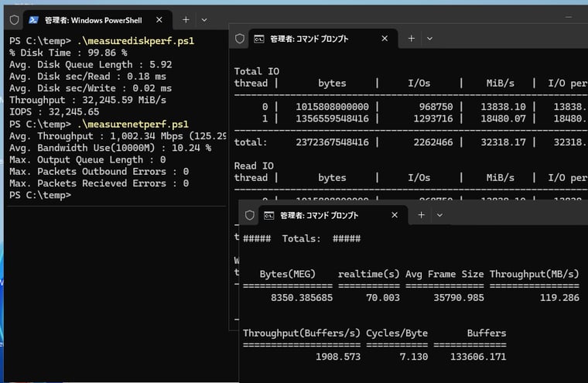Close the Windows PowerShell tab
Image resolution: width=588 pixels, height=383 pixels.
point(159,20)
